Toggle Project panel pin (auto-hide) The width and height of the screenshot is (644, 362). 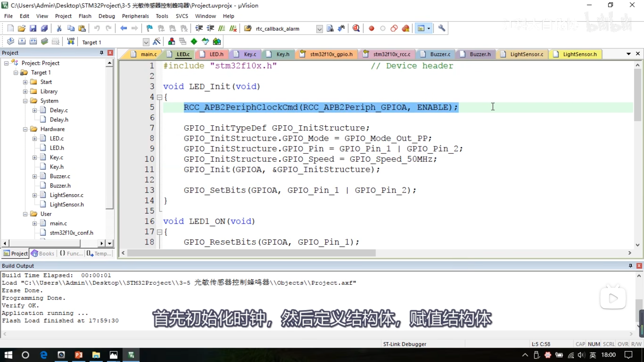point(101,53)
